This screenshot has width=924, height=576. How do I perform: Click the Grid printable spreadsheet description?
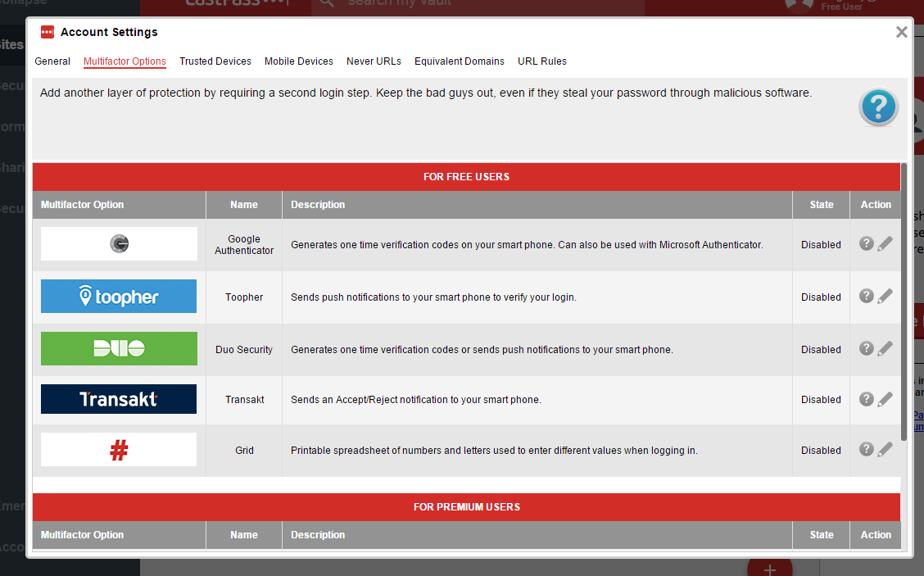coord(494,451)
